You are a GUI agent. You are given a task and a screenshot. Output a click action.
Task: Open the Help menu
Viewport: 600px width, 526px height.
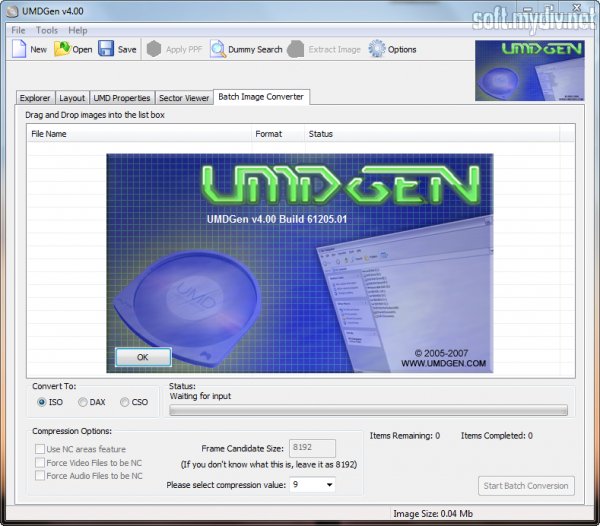click(78, 30)
